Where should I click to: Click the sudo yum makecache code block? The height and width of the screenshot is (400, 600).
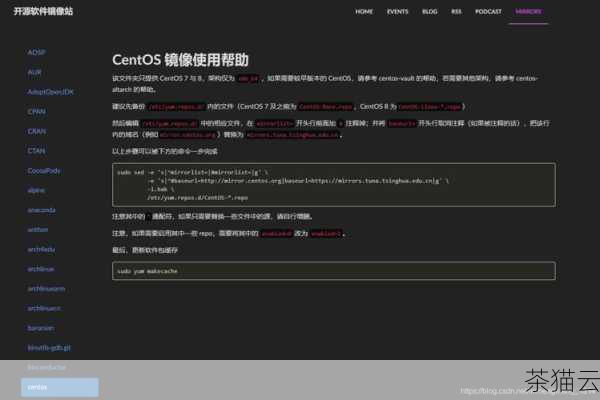(334, 271)
